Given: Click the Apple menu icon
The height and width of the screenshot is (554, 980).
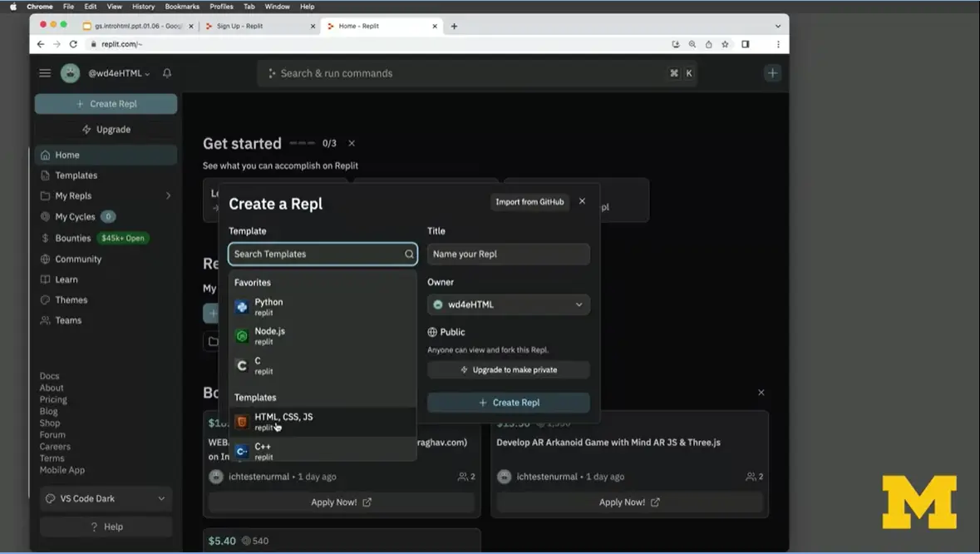Looking at the screenshot, I should (13, 7).
